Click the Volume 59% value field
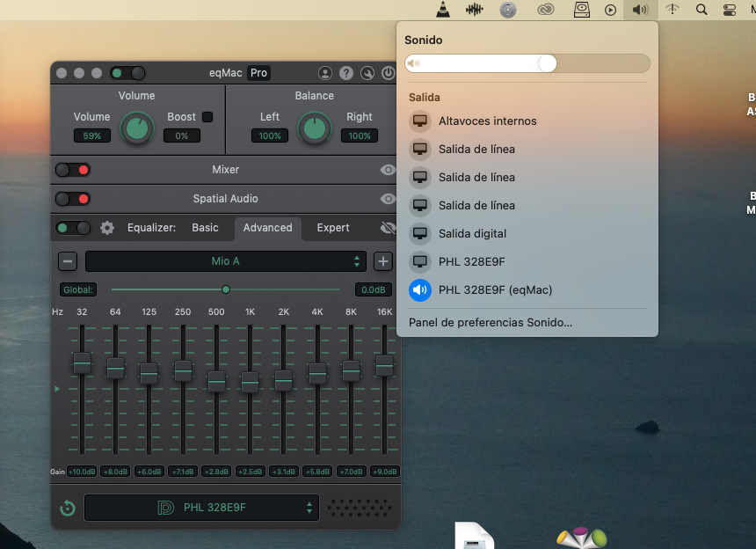The height and width of the screenshot is (549, 756). tap(91, 136)
